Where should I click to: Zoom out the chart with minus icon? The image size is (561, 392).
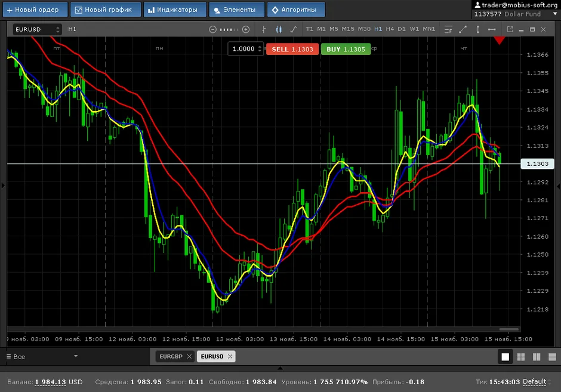212,29
